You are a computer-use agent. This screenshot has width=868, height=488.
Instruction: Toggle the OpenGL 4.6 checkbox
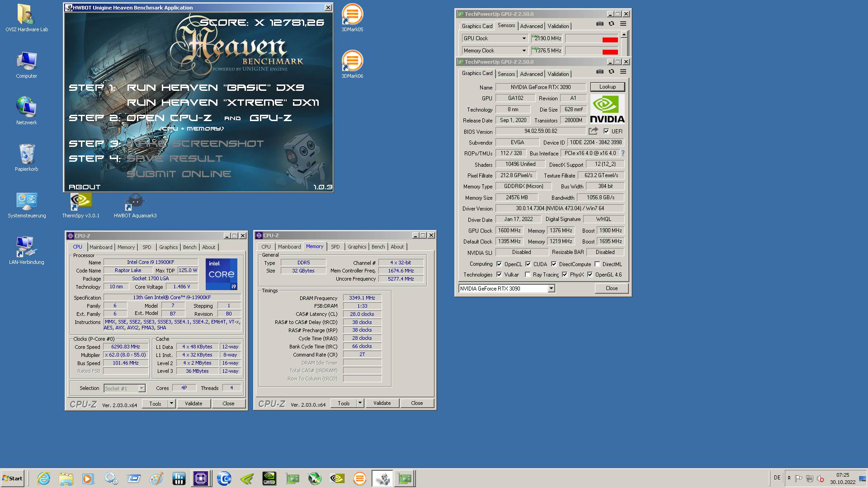coord(590,274)
